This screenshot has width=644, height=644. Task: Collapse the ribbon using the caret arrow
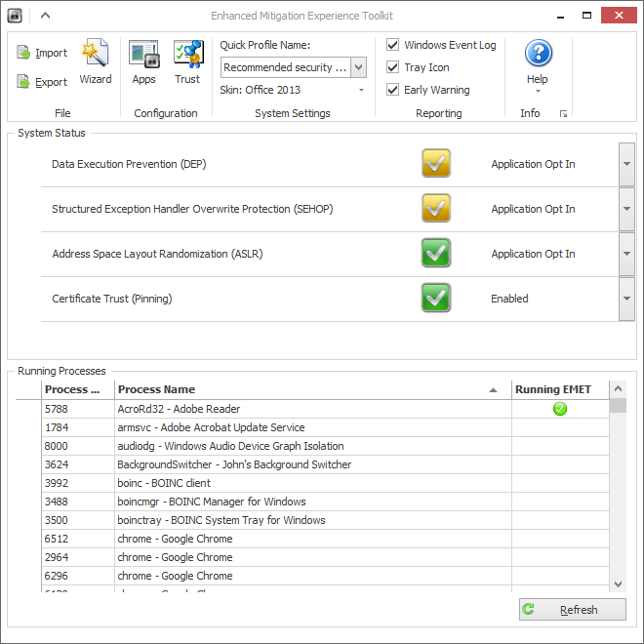[45, 16]
